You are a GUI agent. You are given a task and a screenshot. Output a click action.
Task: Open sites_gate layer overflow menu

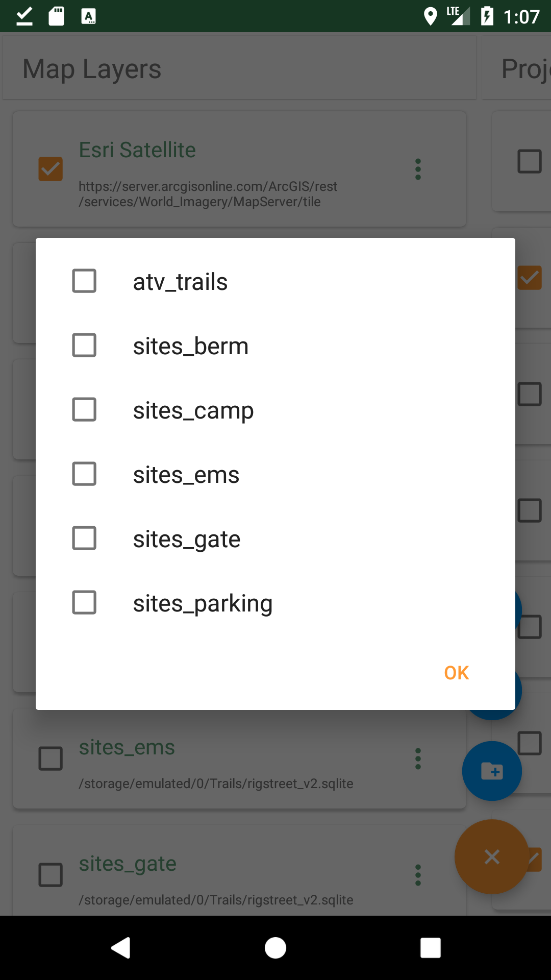click(x=418, y=875)
